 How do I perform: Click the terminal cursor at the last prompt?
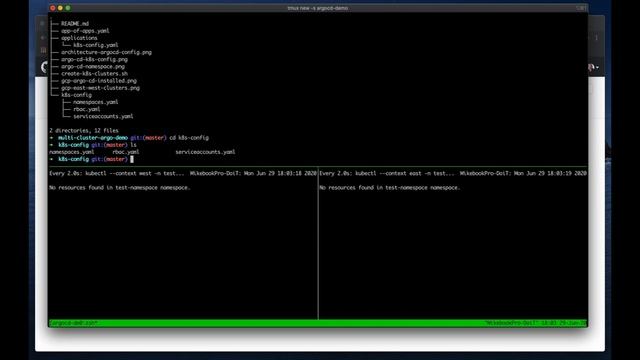[132, 160]
